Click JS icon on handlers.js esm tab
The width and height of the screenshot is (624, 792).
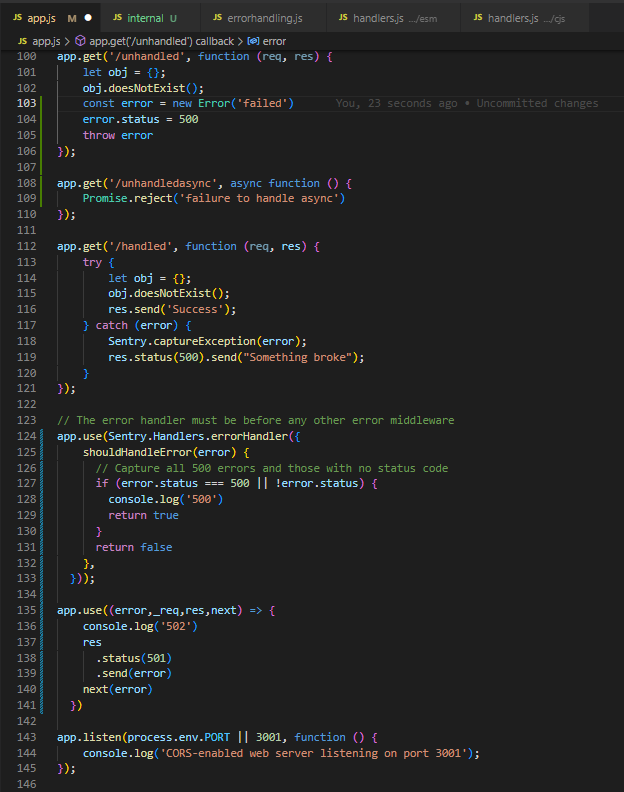[343, 18]
